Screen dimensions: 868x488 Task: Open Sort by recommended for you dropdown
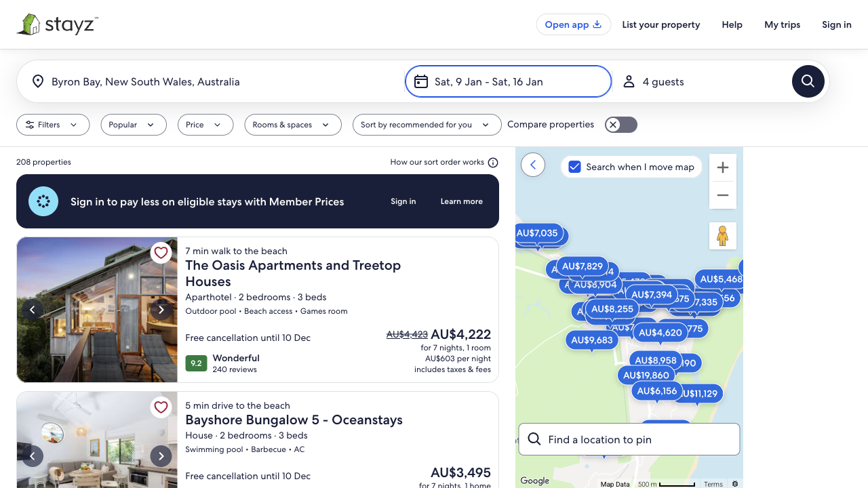[427, 125]
